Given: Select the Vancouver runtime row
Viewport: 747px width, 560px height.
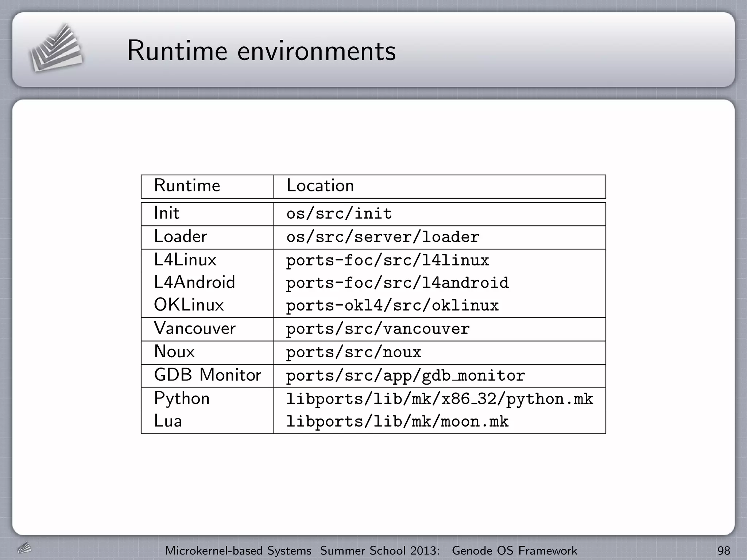Looking at the screenshot, I should pyautogui.click(x=194, y=328).
